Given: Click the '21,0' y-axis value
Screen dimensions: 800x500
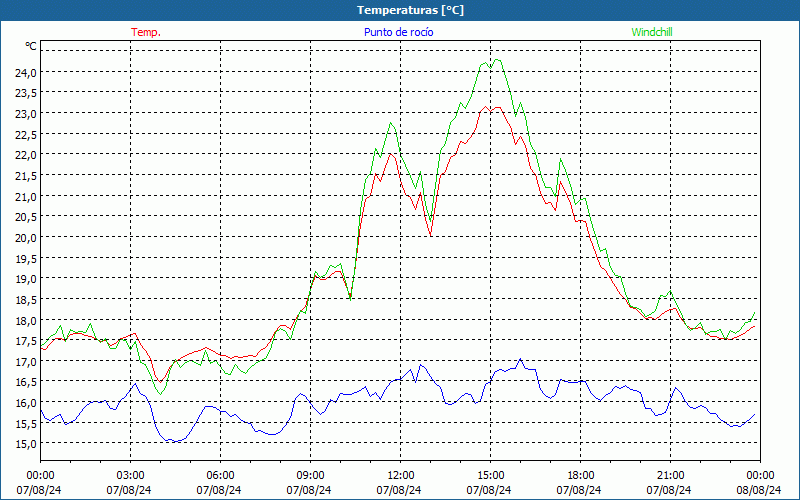Looking at the screenshot, I should (26, 196).
